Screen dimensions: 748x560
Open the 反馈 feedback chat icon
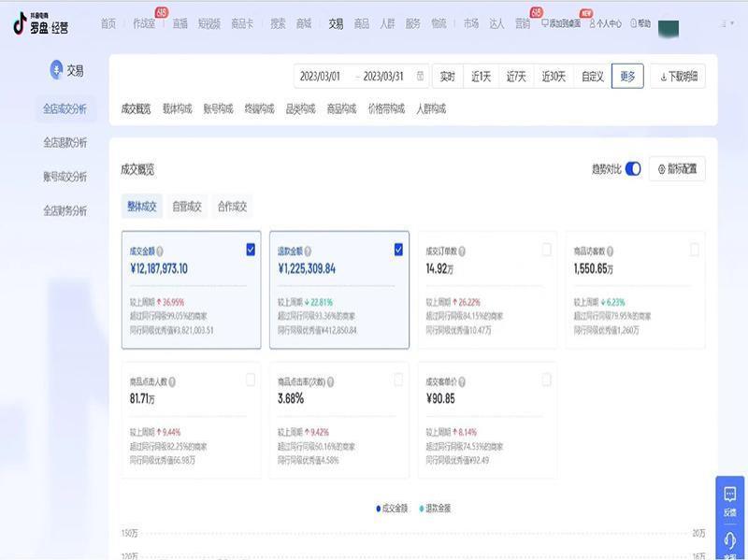click(x=729, y=495)
